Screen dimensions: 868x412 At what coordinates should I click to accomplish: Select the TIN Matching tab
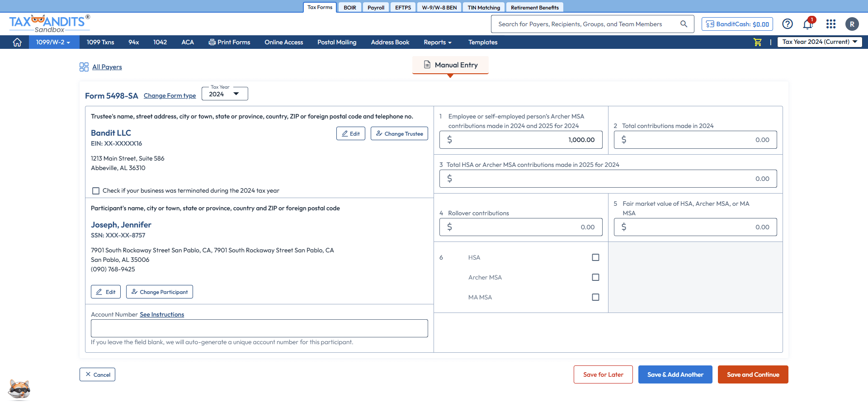click(483, 7)
